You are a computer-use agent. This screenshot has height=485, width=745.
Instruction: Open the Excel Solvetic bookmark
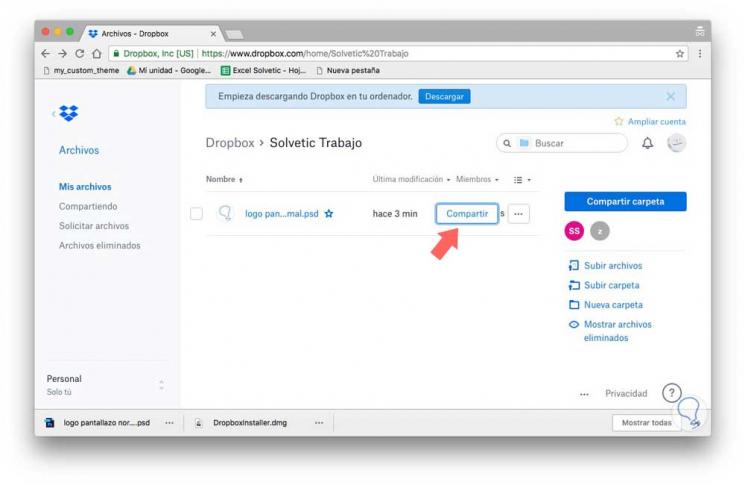(264, 70)
